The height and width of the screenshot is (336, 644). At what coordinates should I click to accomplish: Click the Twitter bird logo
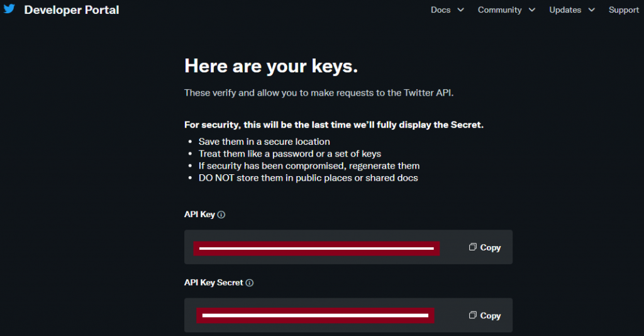coord(9,9)
